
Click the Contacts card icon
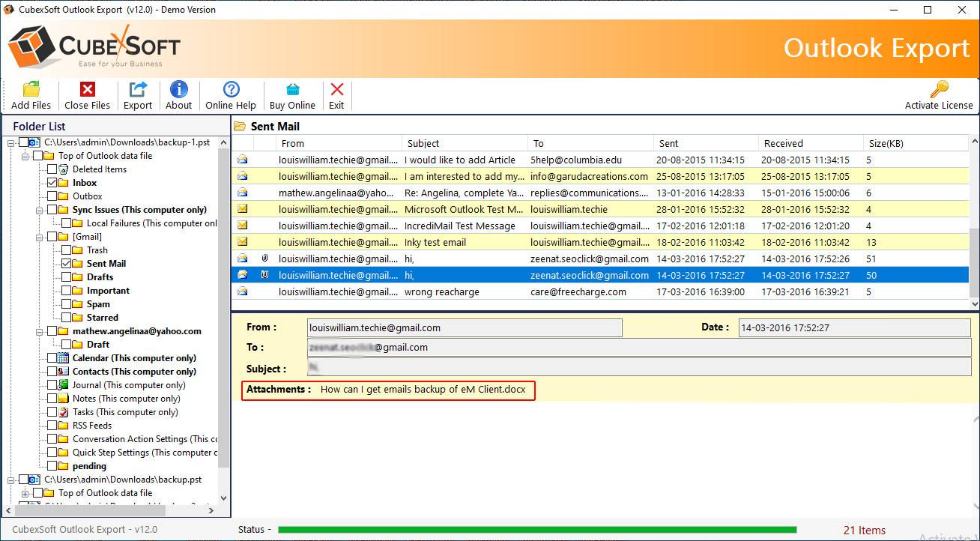point(63,372)
